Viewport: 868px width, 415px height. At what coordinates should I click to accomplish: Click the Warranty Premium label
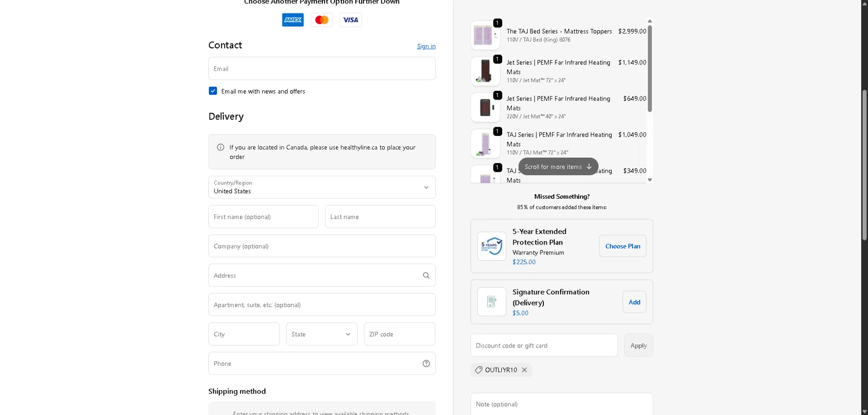(538, 253)
